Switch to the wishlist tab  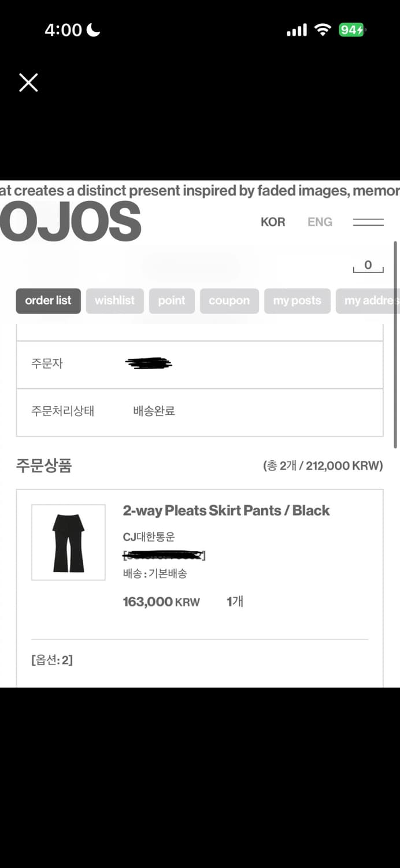[114, 301]
